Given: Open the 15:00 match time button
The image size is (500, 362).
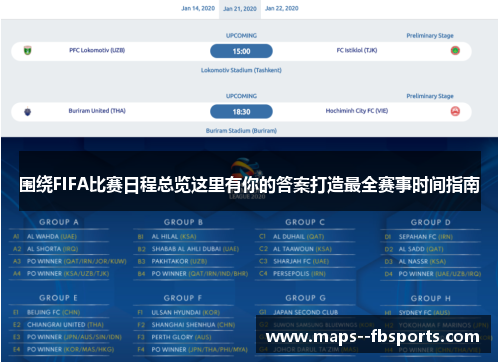Looking at the screenshot, I should click(241, 51).
